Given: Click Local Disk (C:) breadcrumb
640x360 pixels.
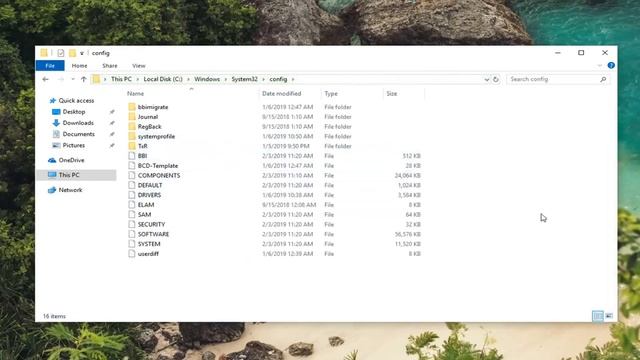Looking at the screenshot, I should 163,79.
